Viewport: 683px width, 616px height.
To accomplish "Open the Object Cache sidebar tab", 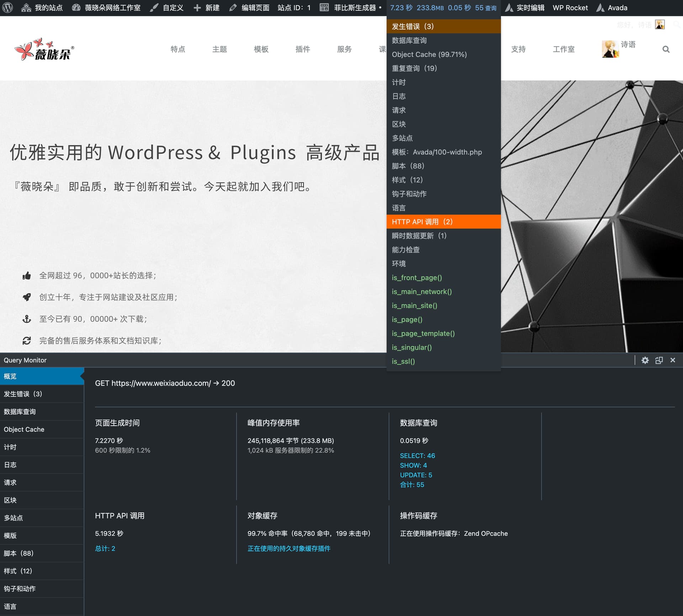I will [x=24, y=429].
